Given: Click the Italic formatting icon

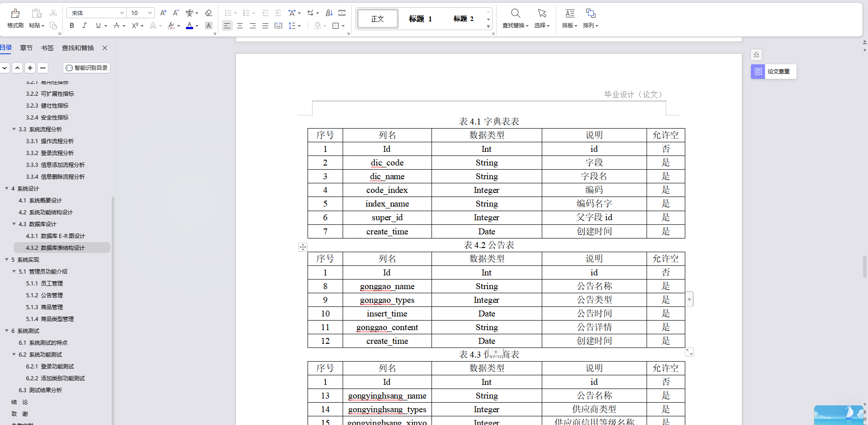Looking at the screenshot, I should point(85,26).
